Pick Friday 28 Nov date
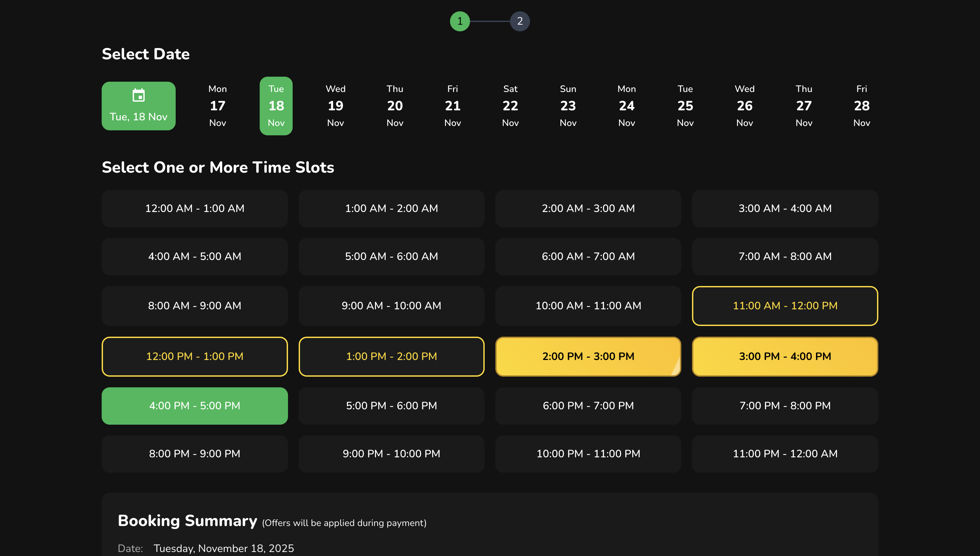 click(861, 106)
